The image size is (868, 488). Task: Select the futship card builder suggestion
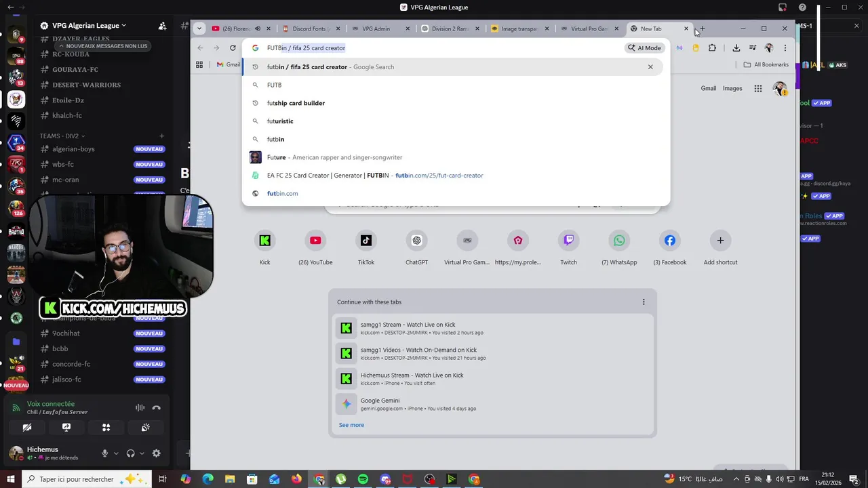(x=456, y=103)
